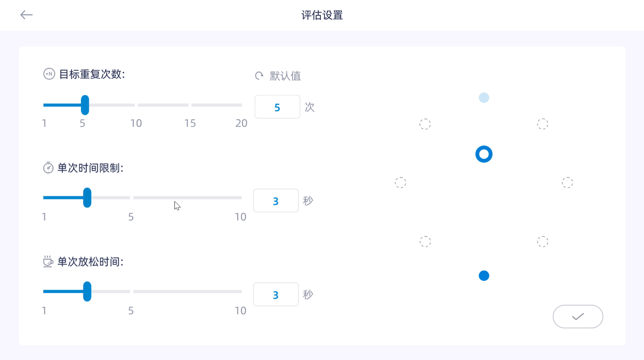
Task: Select the far-left dashed circle target
Action: [400, 183]
